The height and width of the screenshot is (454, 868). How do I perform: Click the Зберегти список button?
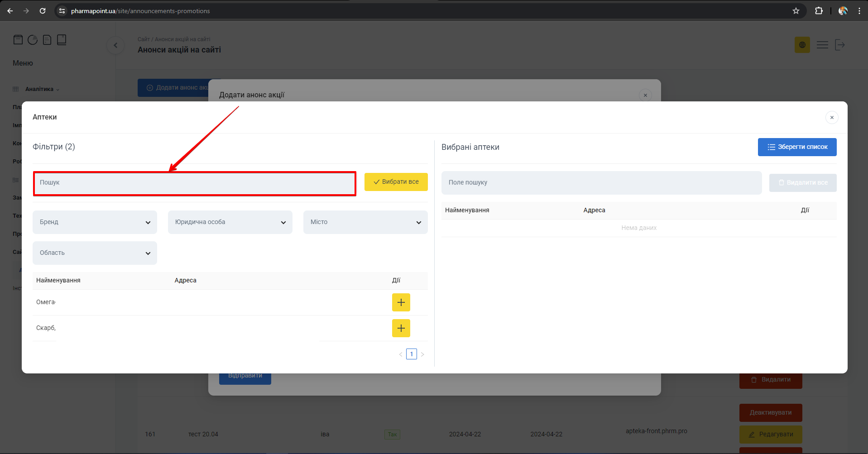(x=797, y=147)
